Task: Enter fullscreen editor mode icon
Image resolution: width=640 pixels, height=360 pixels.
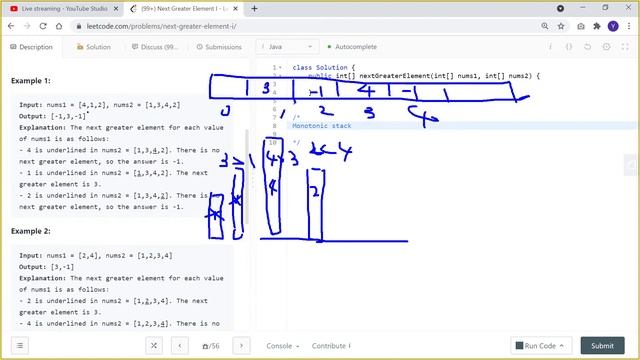Action: 625,47
